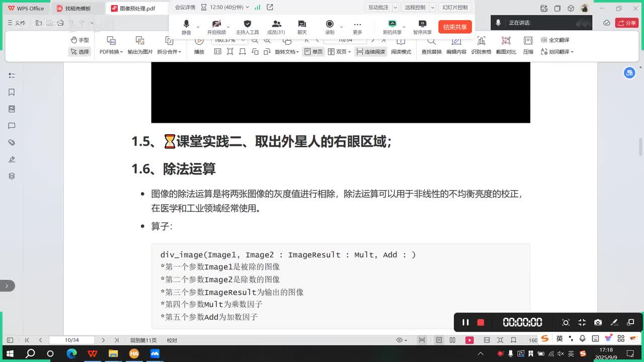Open meeting chat

coord(302,27)
